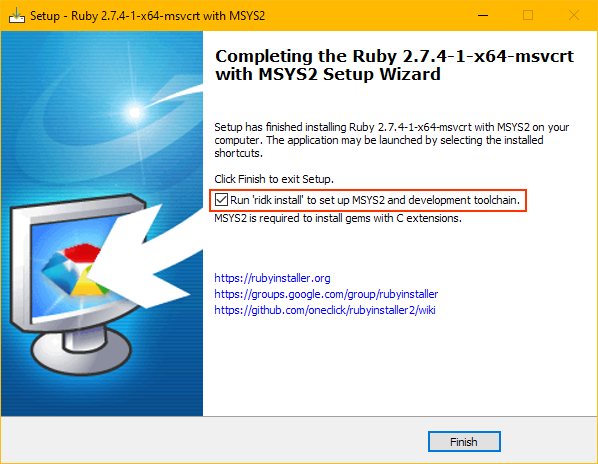Open the Google Groups rubyinstaller link
Image resolution: width=598 pixels, height=464 pixels.
pos(326,294)
